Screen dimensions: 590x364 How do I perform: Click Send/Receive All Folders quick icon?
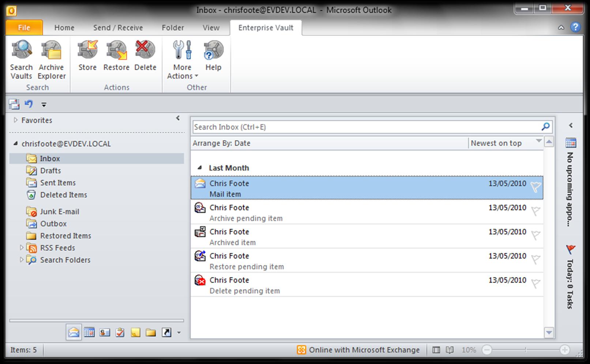[14, 104]
